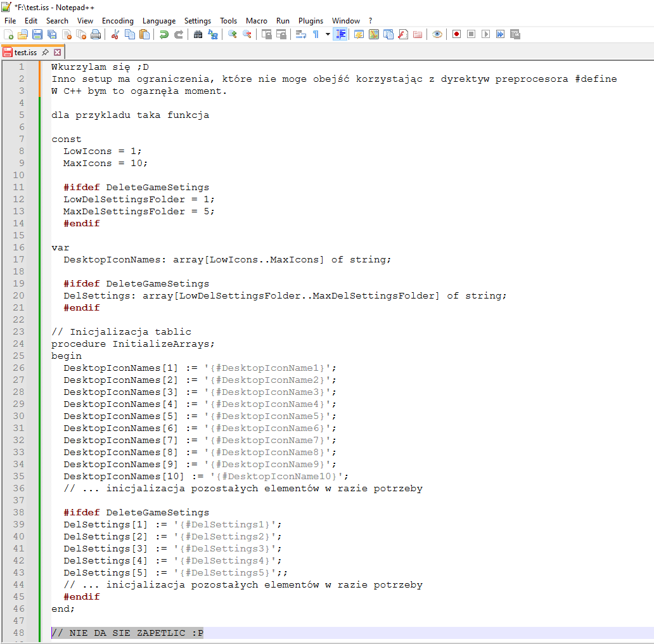654x644 pixels.
Task: Click line number 25 in margin
Action: coord(19,356)
